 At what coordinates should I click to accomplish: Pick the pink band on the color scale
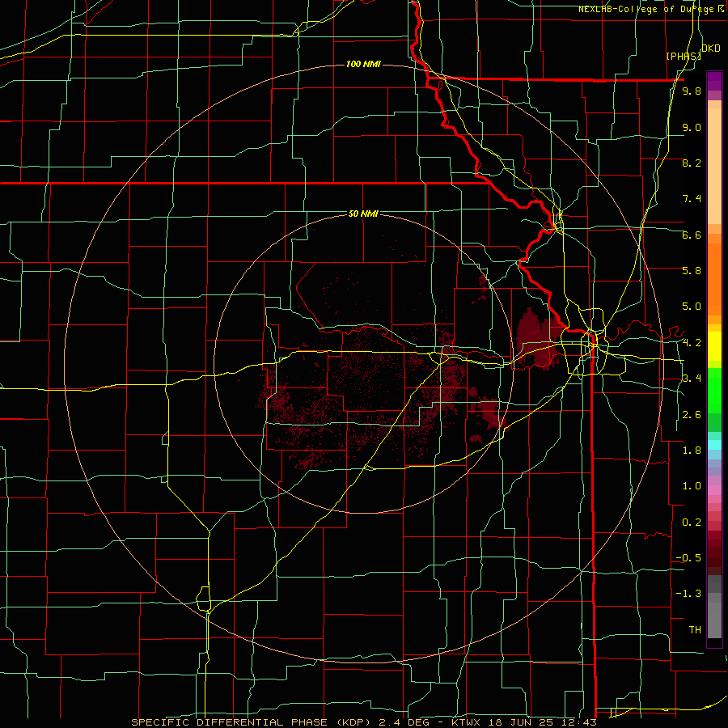click(714, 490)
